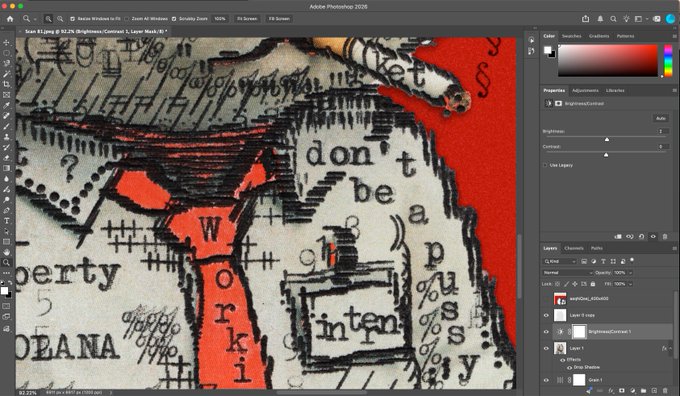This screenshot has width=680, height=396.
Task: Open the Kind filter dropdown
Action: tap(560, 262)
